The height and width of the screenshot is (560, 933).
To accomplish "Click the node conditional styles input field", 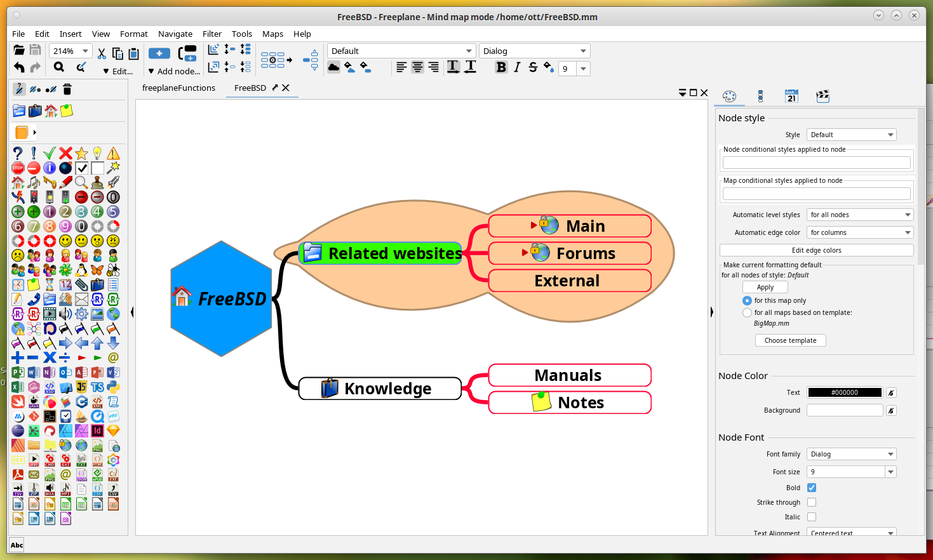I will tap(816, 163).
